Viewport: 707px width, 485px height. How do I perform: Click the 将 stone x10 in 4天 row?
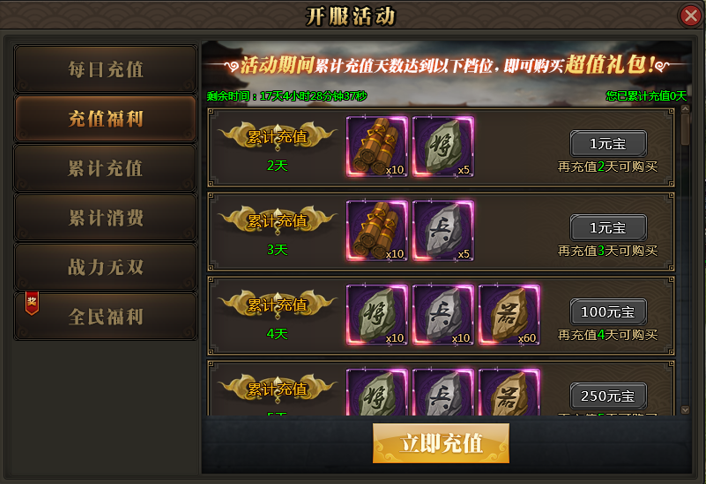tap(377, 315)
